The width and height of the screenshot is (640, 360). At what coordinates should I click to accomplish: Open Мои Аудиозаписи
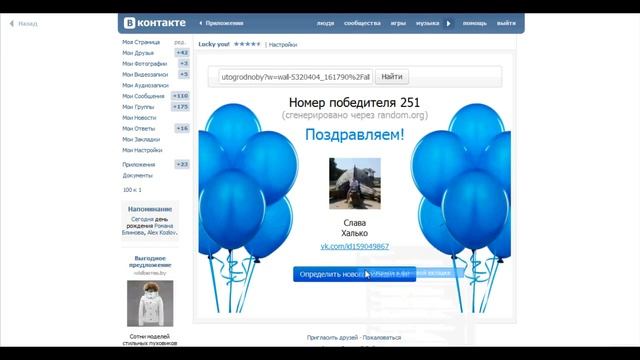145,85
